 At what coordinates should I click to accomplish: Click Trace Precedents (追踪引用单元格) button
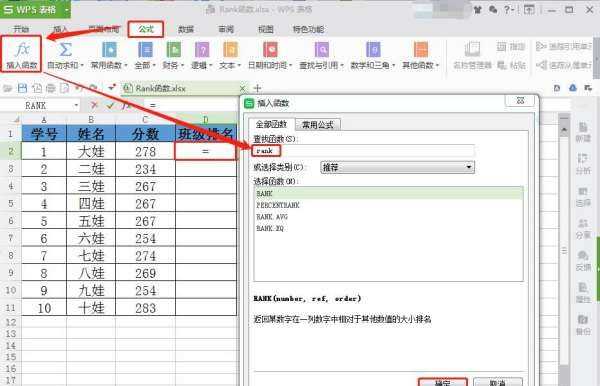tap(564, 47)
